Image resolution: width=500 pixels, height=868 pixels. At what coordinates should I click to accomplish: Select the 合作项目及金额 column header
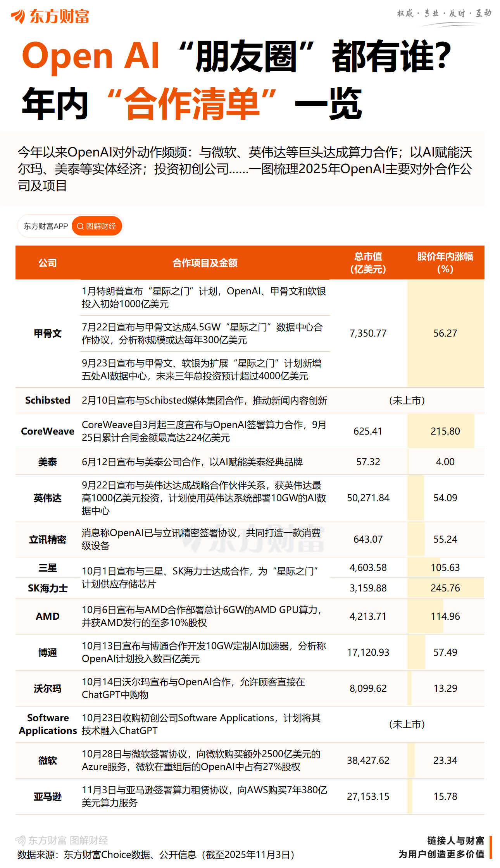coord(205,263)
